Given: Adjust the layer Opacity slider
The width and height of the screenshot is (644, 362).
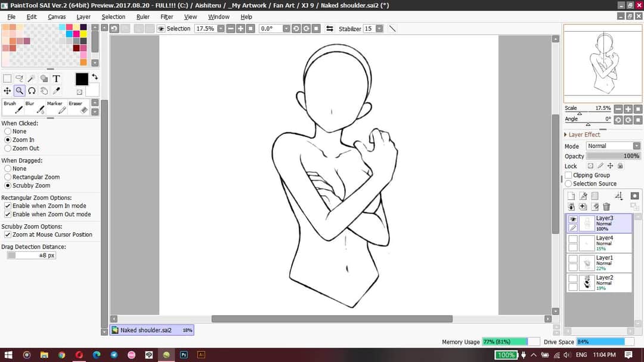Looking at the screenshot, I should pos(613,156).
